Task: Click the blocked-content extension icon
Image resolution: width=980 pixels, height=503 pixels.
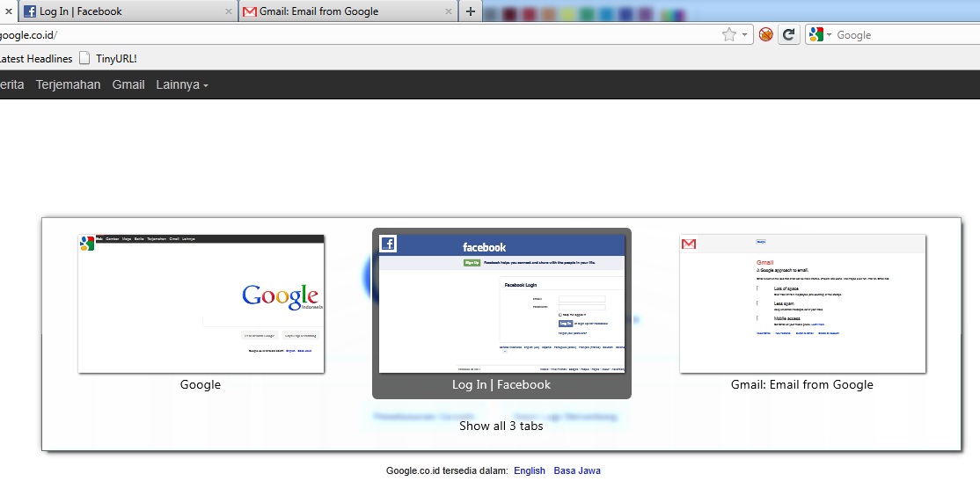Action: coord(765,35)
